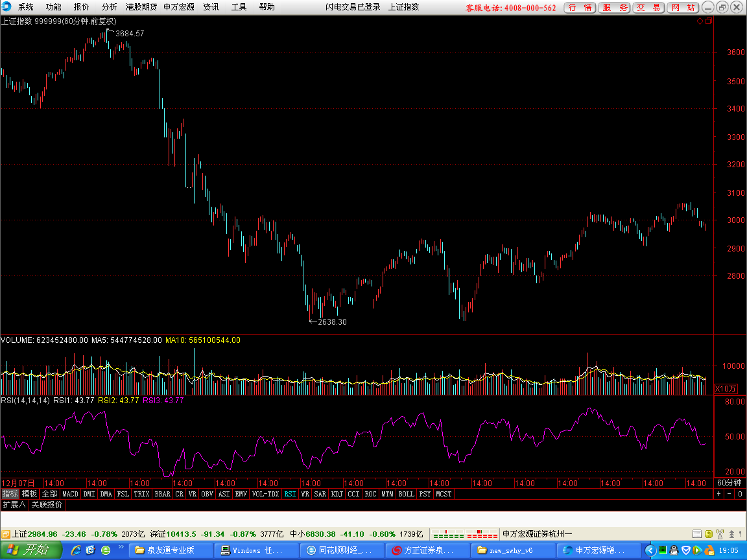Click the yellow upload coin icon in the status bar
747x560 pixels.
click(708, 534)
